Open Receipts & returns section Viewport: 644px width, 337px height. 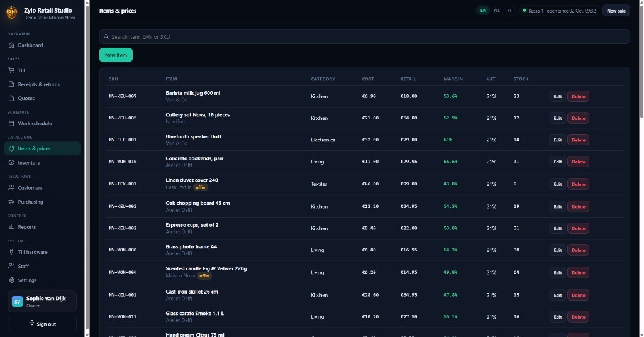tap(42, 84)
